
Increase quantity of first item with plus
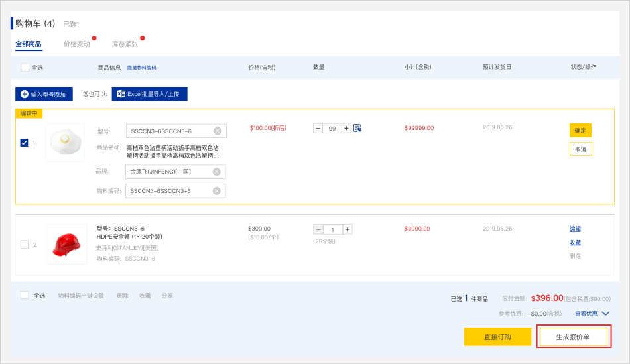(346, 128)
